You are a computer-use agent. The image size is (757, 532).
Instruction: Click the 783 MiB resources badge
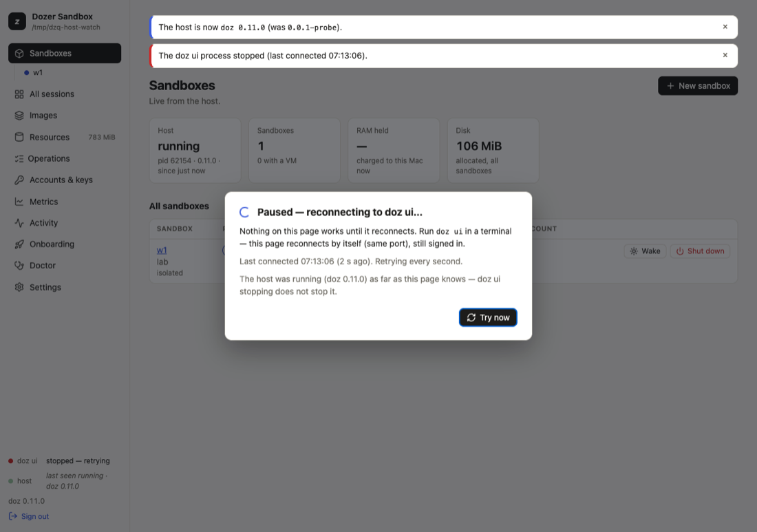coord(102,137)
